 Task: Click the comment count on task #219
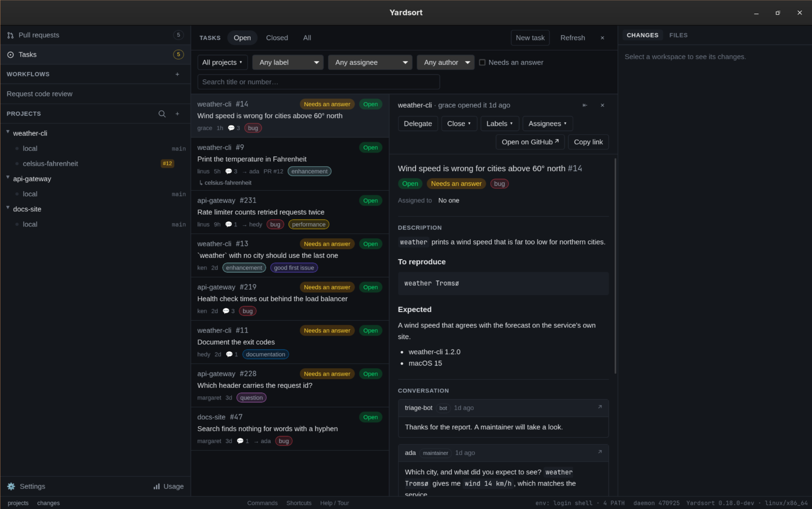click(x=229, y=311)
